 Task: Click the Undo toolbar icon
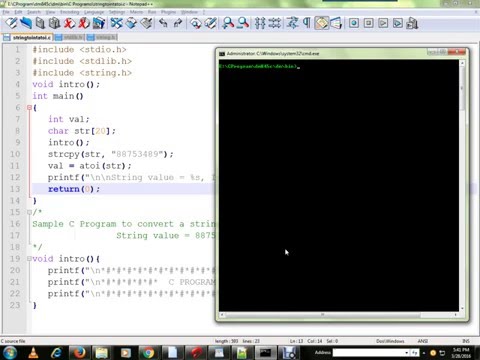pos(163,23)
